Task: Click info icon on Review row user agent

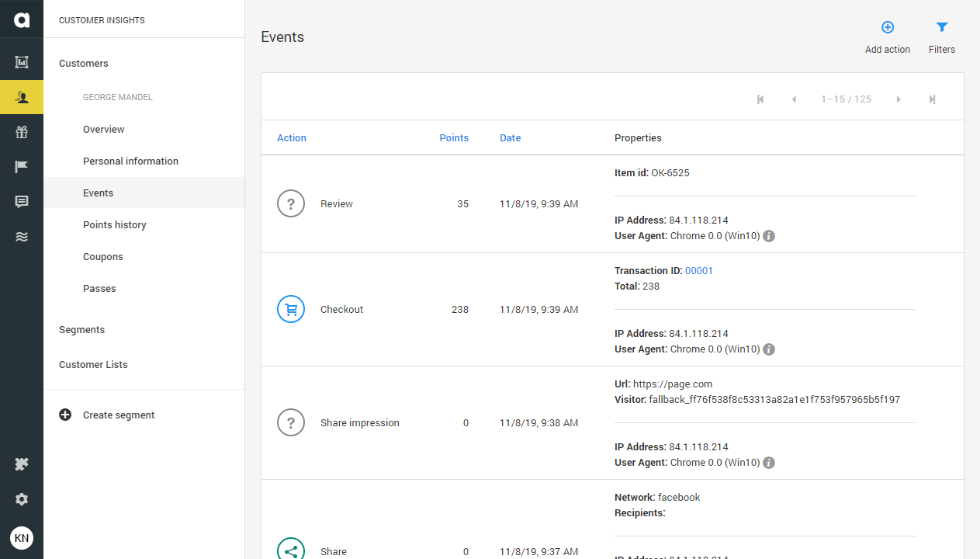Action: (x=769, y=236)
